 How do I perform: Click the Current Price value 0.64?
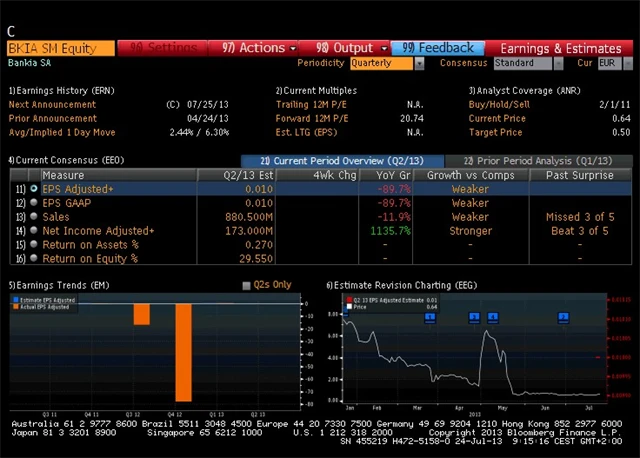click(x=621, y=118)
